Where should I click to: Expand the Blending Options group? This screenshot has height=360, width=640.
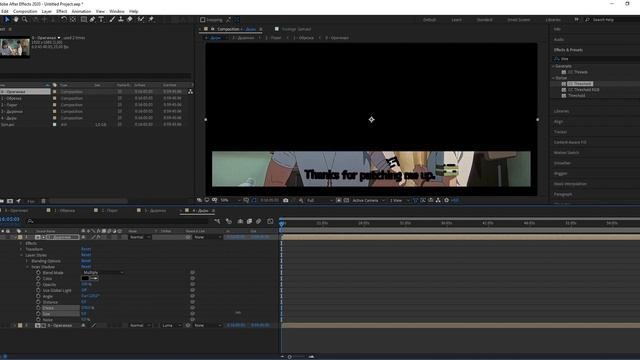[x=27, y=261]
